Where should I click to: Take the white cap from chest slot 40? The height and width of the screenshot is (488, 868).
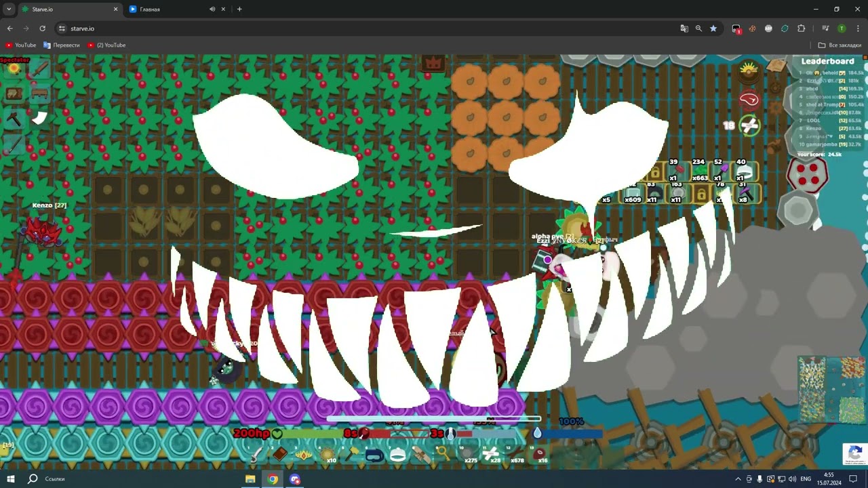tap(745, 172)
